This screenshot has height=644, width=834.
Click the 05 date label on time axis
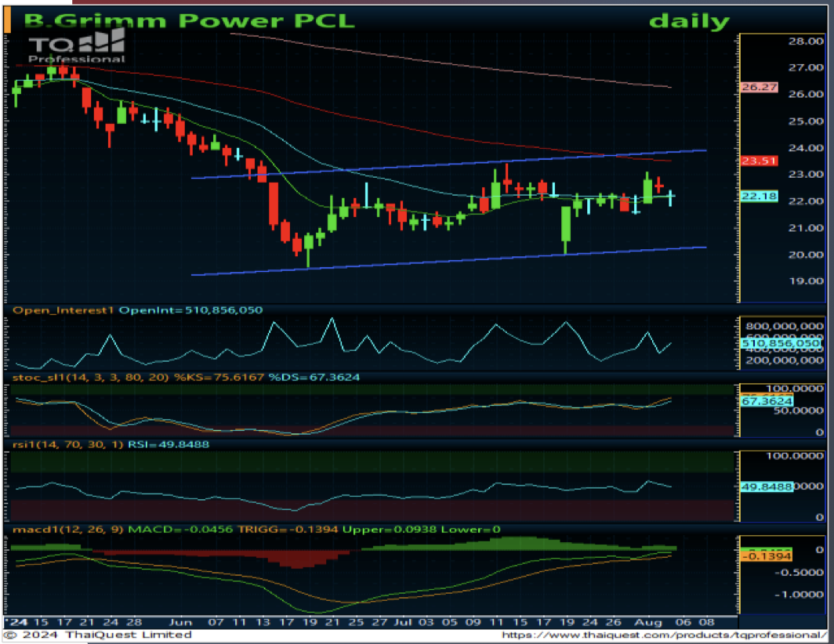coord(449,621)
